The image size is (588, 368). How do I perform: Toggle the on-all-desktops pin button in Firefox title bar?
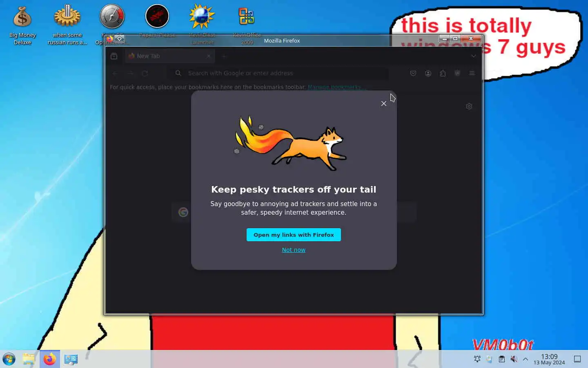pos(119,39)
